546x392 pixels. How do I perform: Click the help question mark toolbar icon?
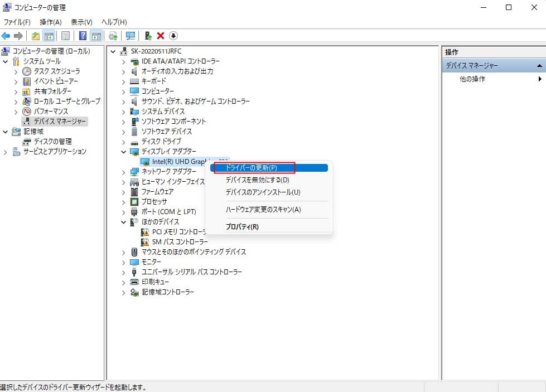[x=83, y=36]
